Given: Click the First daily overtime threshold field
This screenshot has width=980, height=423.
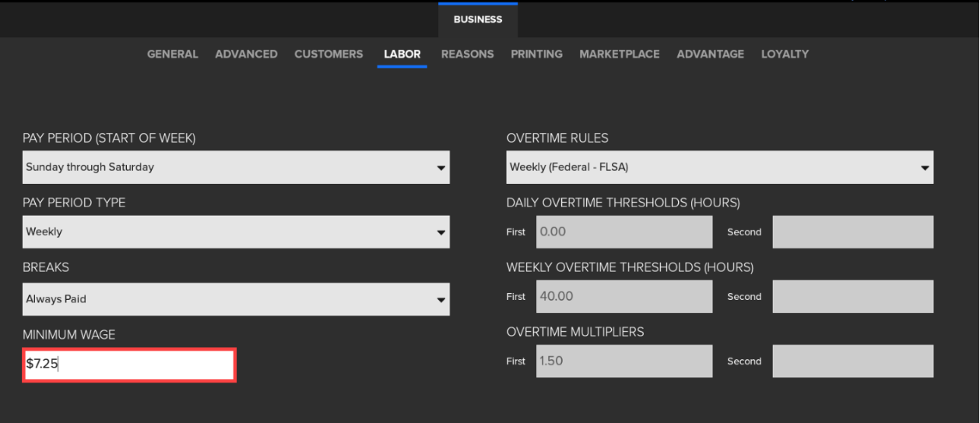Looking at the screenshot, I should (x=623, y=232).
